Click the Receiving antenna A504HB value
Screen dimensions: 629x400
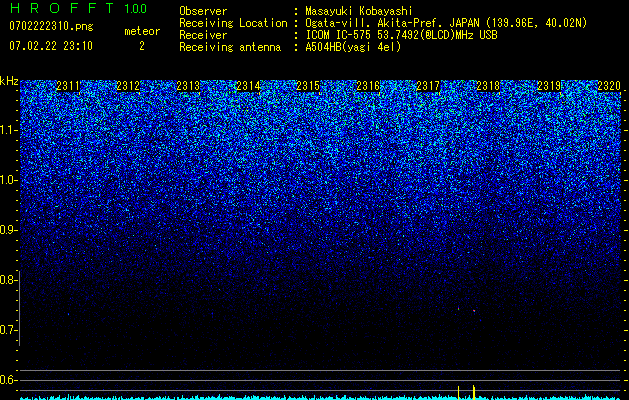coord(353,47)
